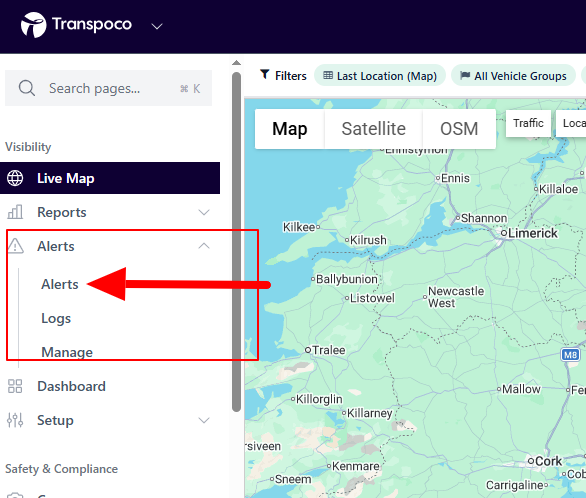586x498 pixels.
Task: Expand the Reports chevron
Action: click(x=204, y=212)
